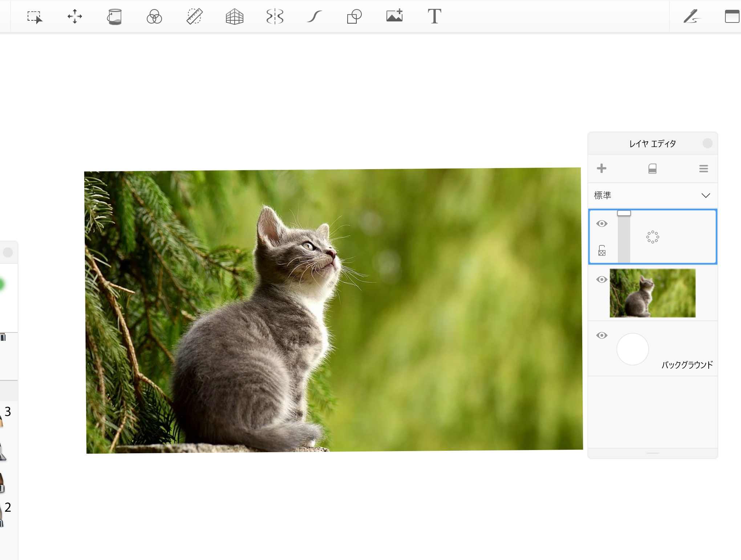Open the layer editor hamburger menu
Screen dimensions: 741x560
point(704,169)
